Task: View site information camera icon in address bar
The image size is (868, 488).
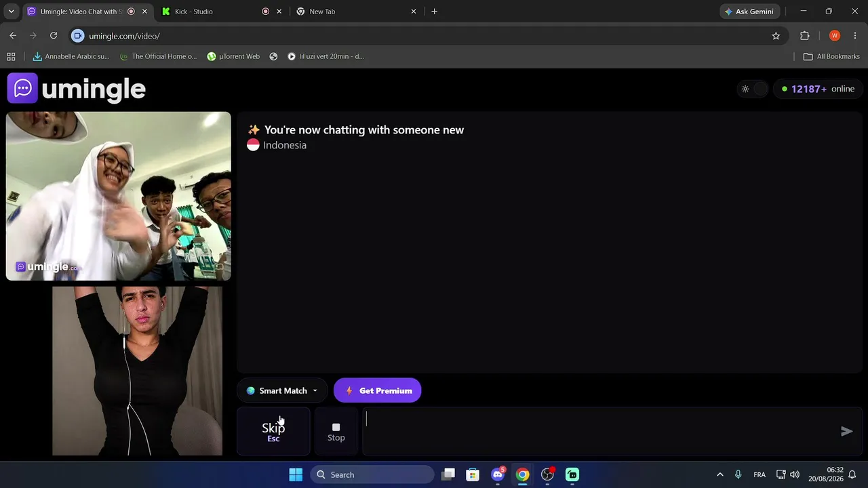Action: [x=78, y=36]
